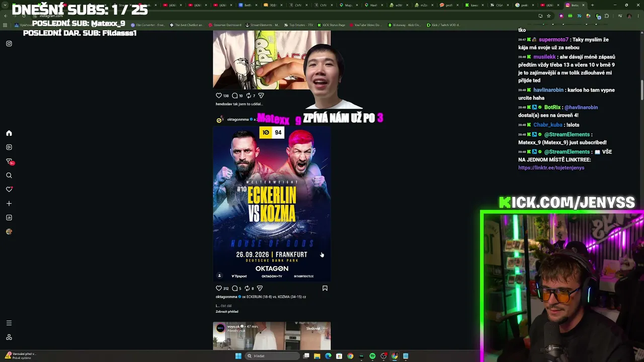This screenshot has height=362, width=644.
Task: Open Spotify from the taskbar
Action: click(372, 356)
